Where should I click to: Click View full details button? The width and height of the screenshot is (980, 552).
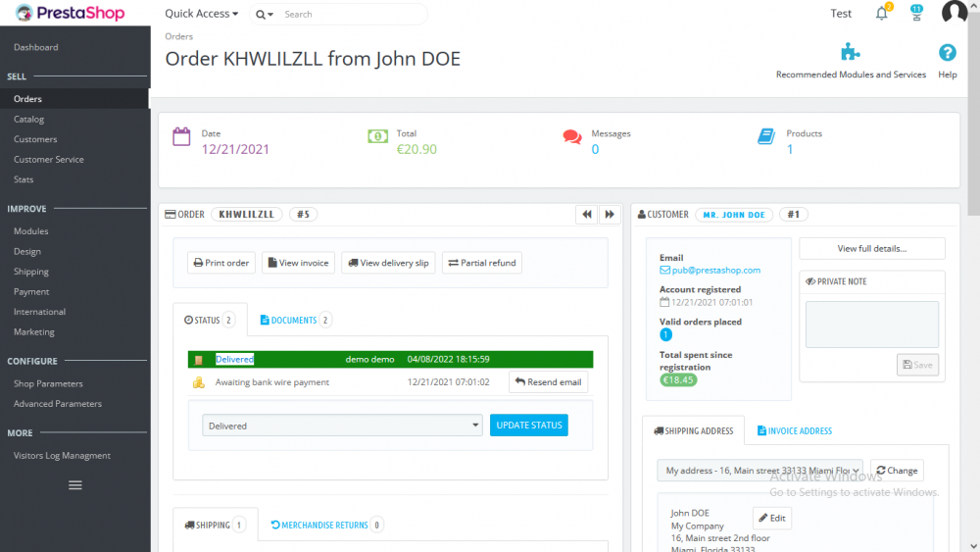[872, 248]
